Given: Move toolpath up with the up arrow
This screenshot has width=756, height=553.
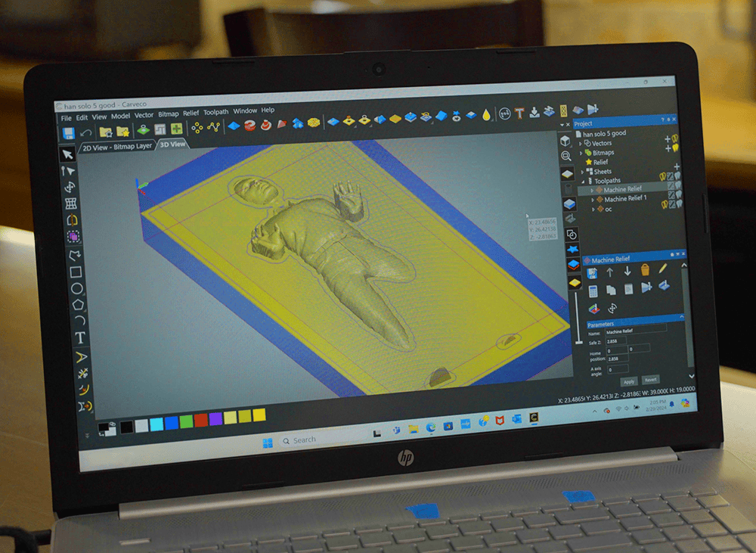Looking at the screenshot, I should click(x=610, y=272).
